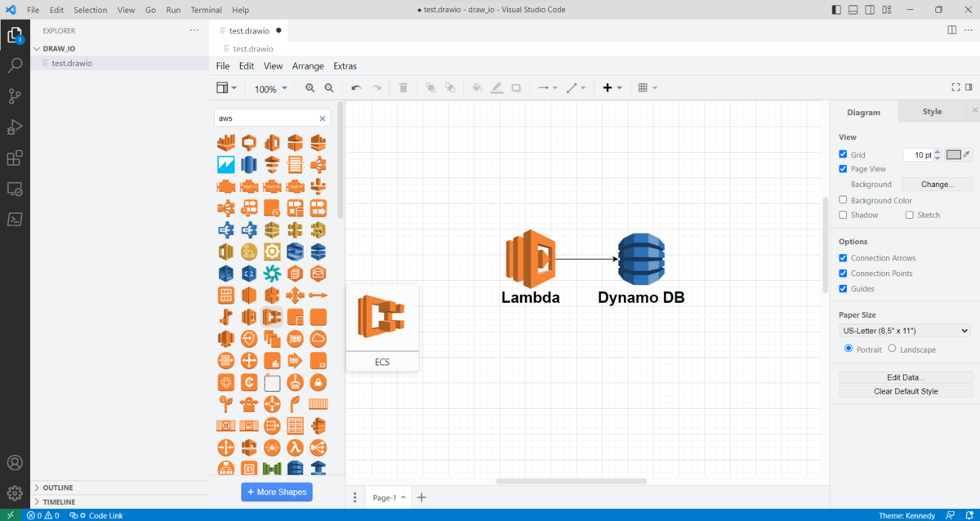
Task: Open the Manage gear icon
Action: [15, 493]
